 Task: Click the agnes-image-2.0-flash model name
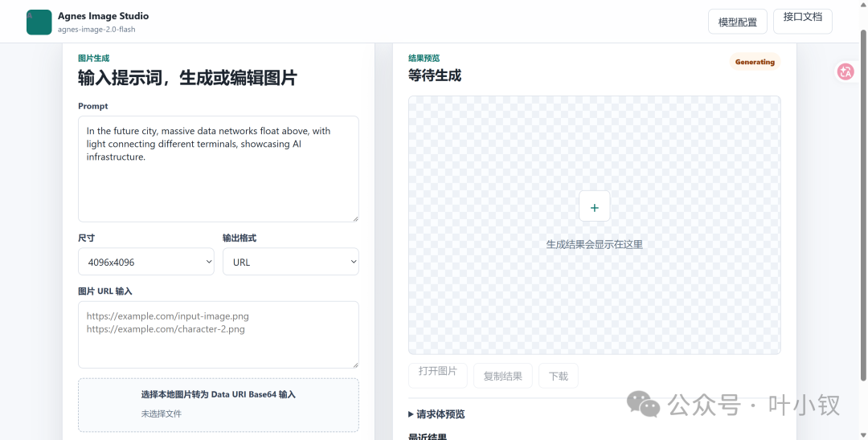coord(96,29)
